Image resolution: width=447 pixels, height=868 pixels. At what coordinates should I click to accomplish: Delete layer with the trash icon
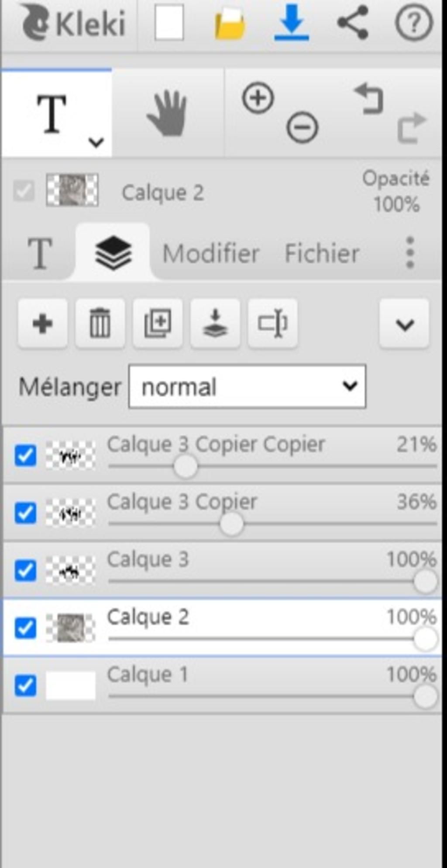tap(100, 324)
